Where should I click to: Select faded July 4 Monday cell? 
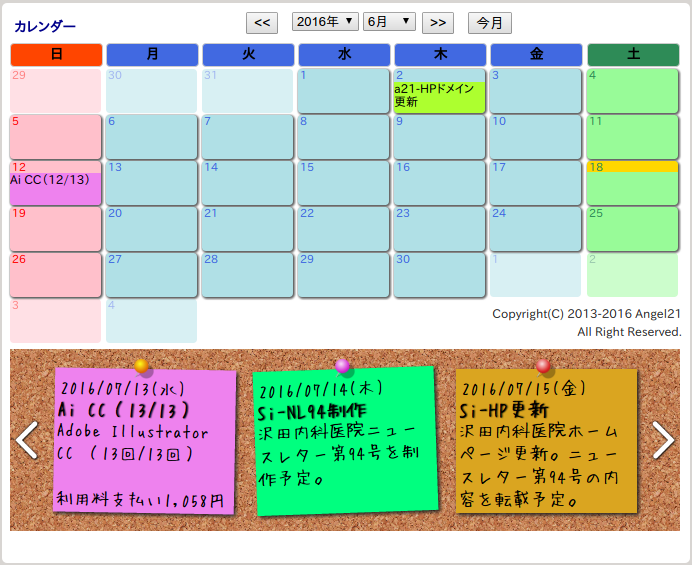pos(151,320)
